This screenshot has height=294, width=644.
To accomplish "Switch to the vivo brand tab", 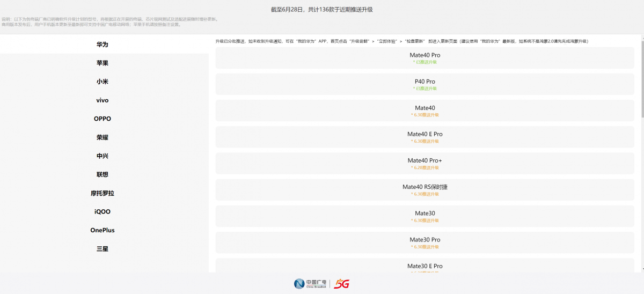I will tap(104, 100).
